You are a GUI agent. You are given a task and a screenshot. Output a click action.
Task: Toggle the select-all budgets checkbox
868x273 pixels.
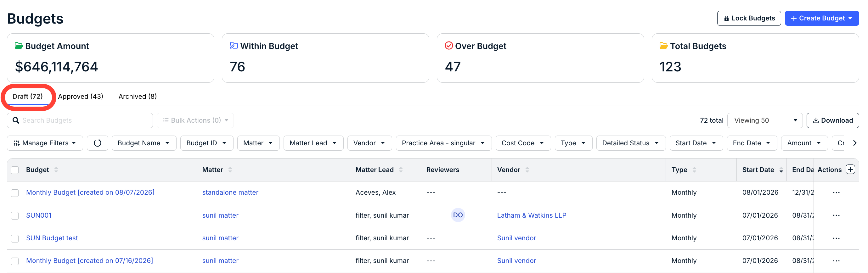(x=15, y=170)
